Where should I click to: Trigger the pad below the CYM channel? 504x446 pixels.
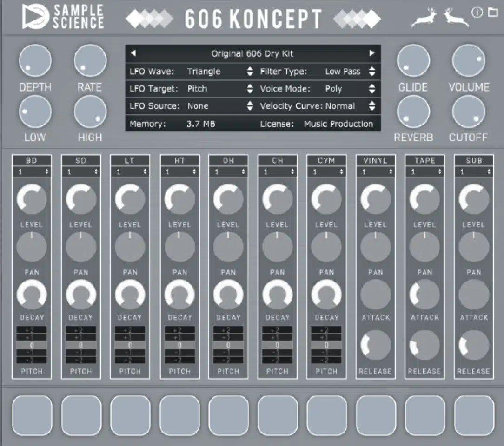[327, 415]
